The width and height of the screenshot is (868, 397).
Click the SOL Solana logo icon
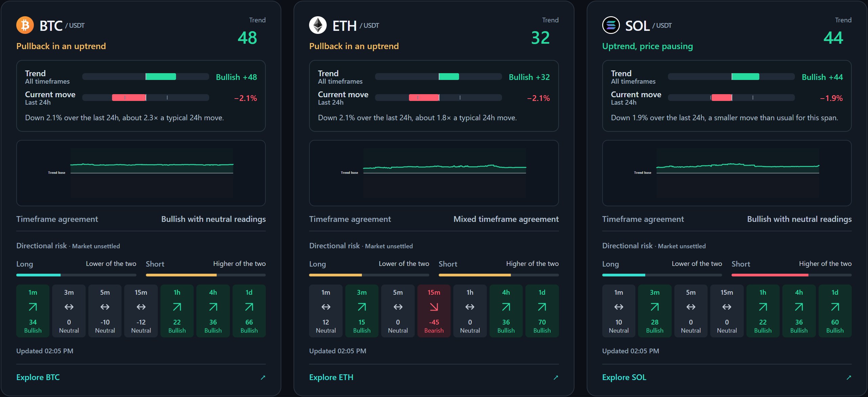click(x=611, y=25)
